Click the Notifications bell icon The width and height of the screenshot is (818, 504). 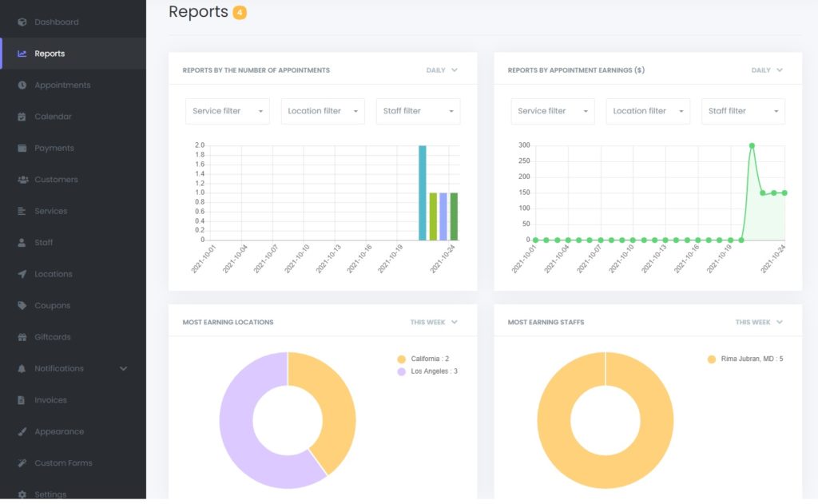[22, 368]
